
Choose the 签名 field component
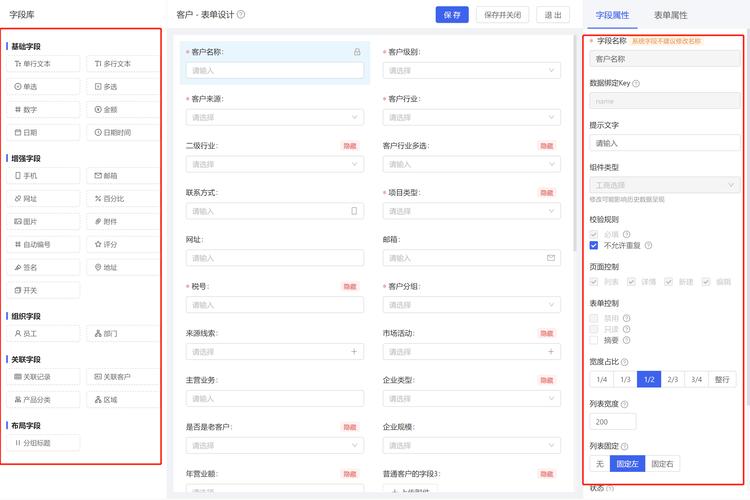click(43, 267)
